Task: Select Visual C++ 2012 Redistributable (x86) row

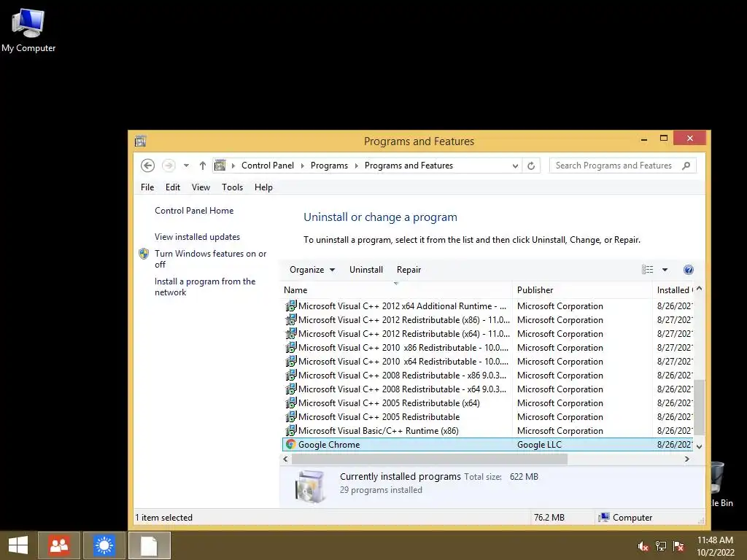Action: (488, 320)
